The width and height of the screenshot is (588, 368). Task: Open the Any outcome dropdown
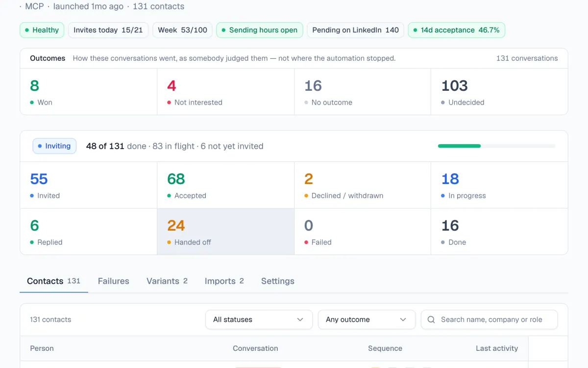click(x=367, y=319)
